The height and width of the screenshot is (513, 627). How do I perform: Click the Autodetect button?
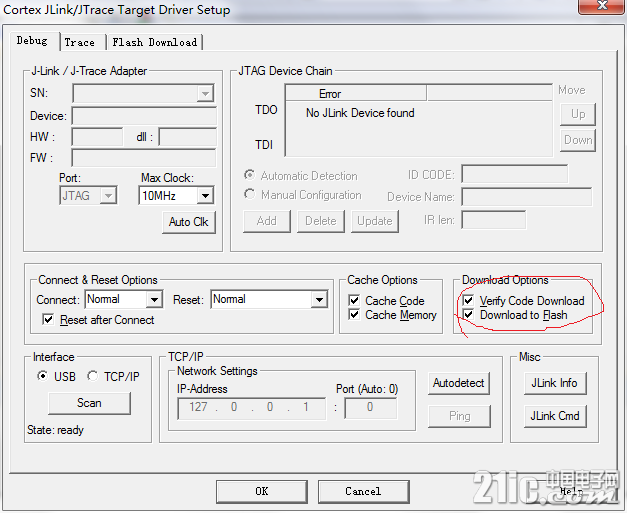pyautogui.click(x=459, y=383)
